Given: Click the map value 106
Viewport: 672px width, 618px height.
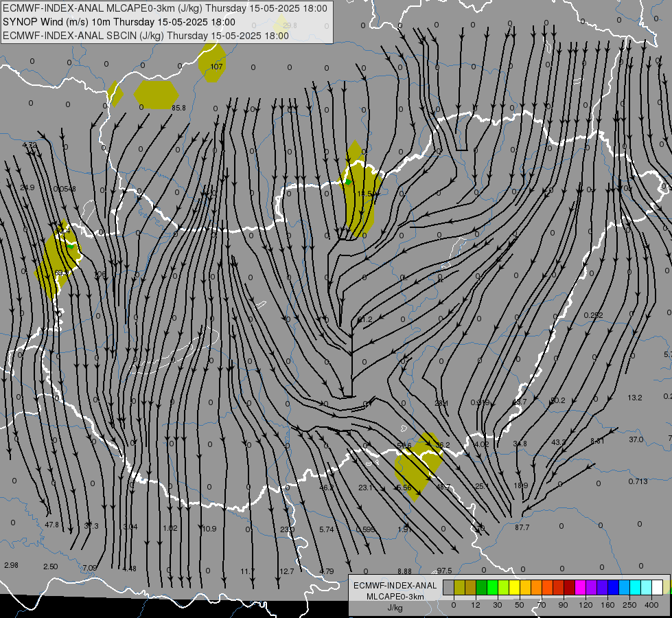Looking at the screenshot, I should click(100, 275).
